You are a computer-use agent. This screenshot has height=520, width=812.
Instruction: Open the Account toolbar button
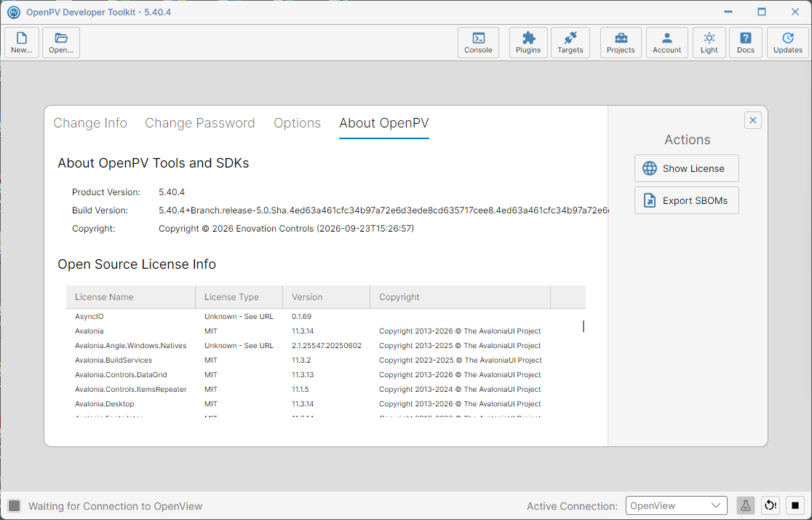[x=666, y=42]
